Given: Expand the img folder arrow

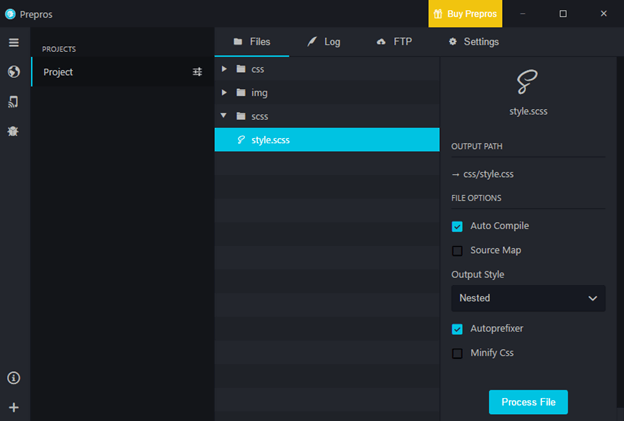Looking at the screenshot, I should point(224,92).
